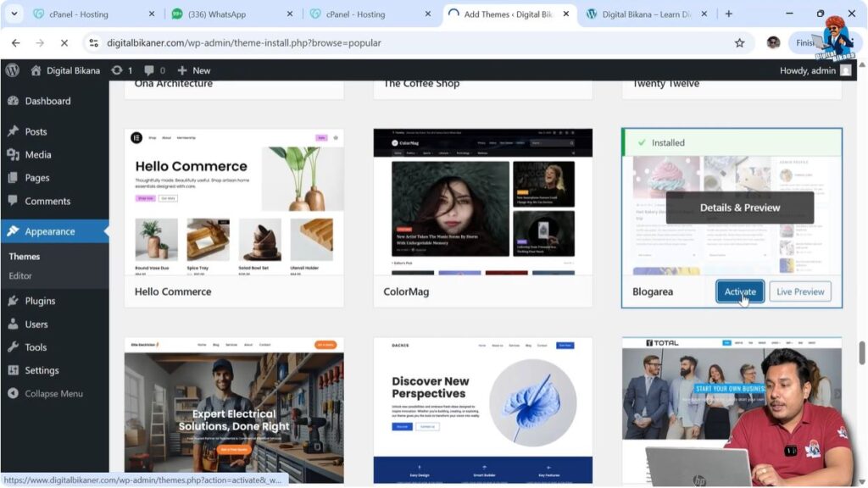Open the comments bubble in admin bar
This screenshot has height=488, width=868.
click(154, 70)
